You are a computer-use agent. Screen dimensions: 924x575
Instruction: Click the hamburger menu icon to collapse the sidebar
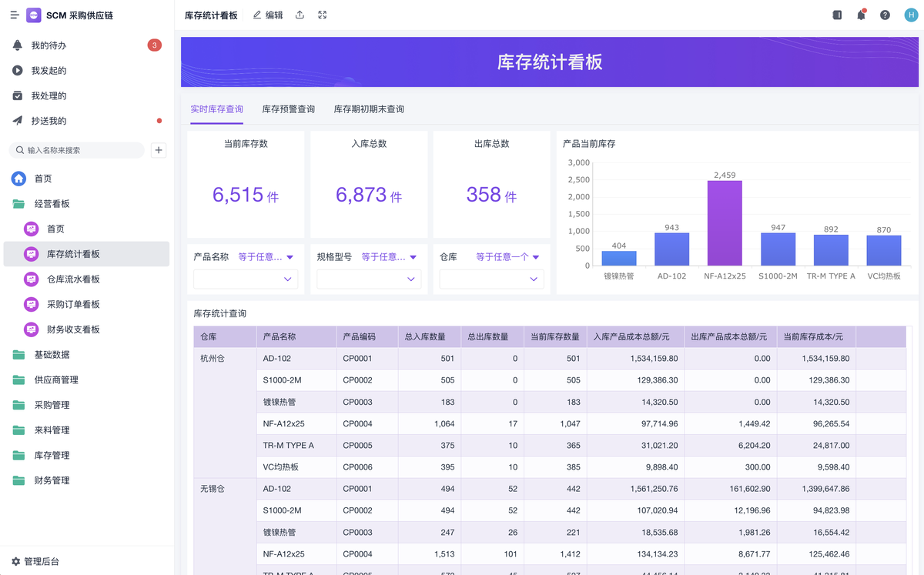pyautogui.click(x=14, y=15)
